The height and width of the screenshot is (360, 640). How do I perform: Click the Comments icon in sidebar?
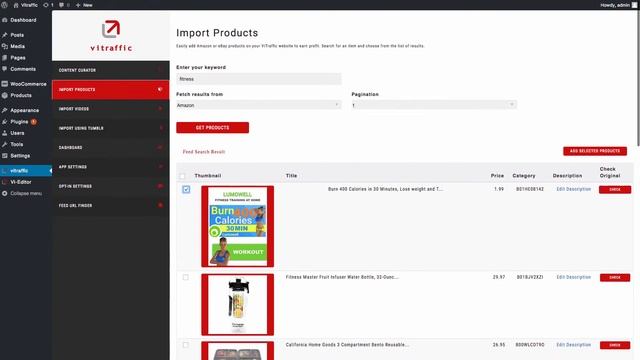(x=5, y=69)
